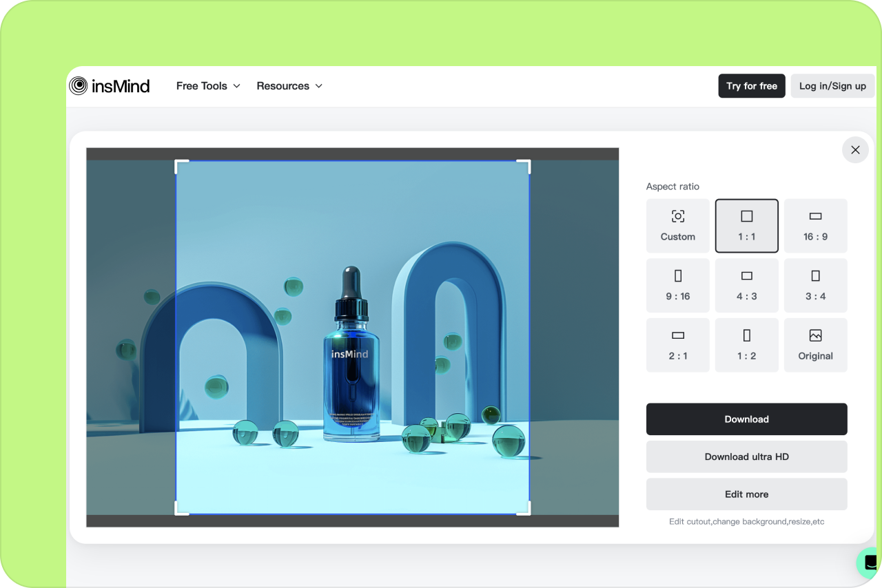Click the bottom-right crop corner handle
This screenshot has width=882, height=588.
point(524,509)
